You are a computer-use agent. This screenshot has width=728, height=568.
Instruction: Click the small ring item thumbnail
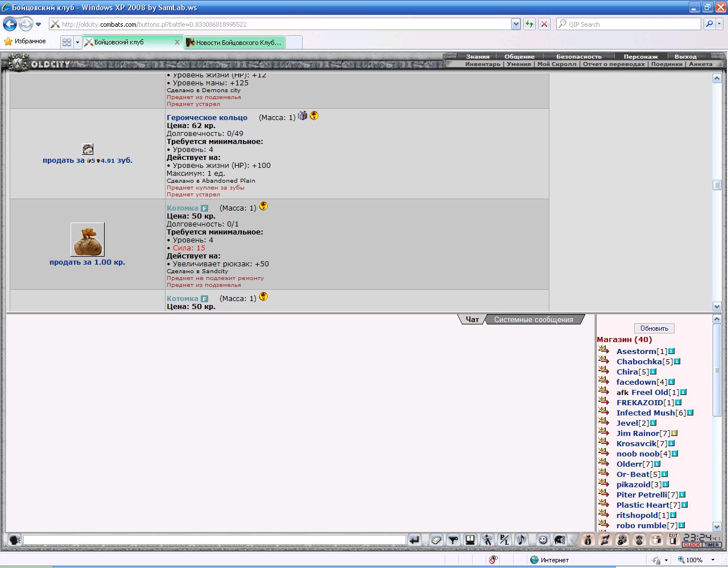point(88,149)
